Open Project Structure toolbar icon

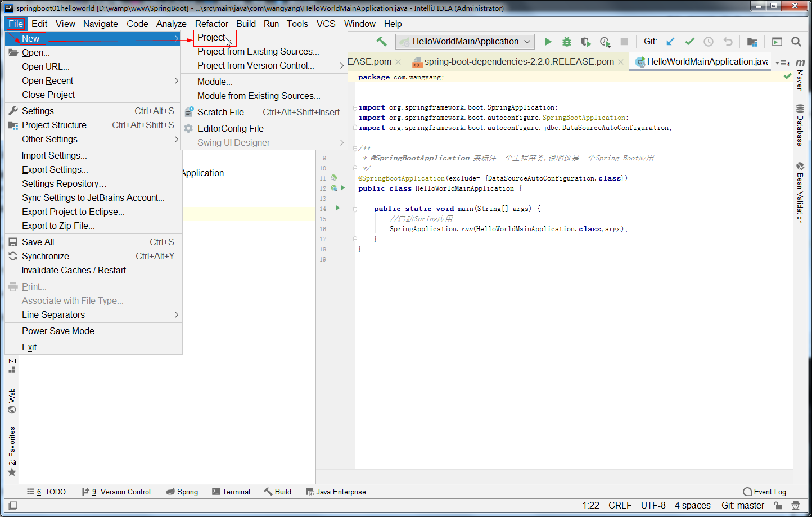(x=752, y=42)
